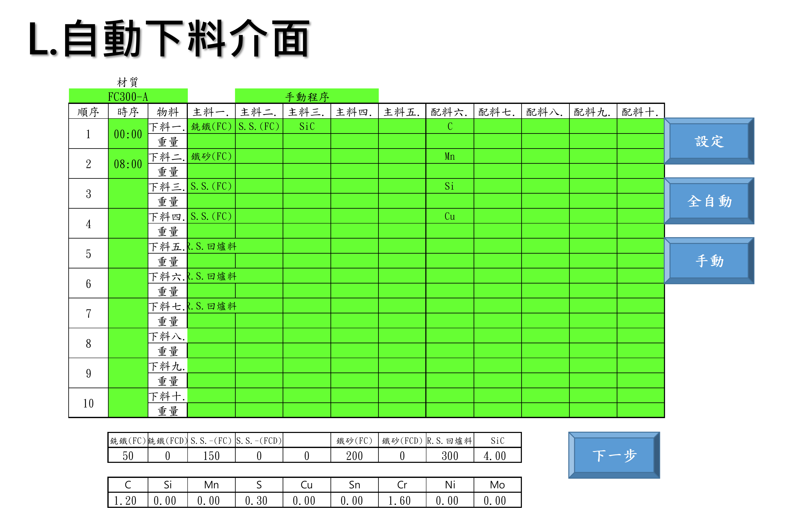The height and width of the screenshot is (508, 812).
Task: Click S.S.(FC) cell in top header row
Action: coord(259,126)
